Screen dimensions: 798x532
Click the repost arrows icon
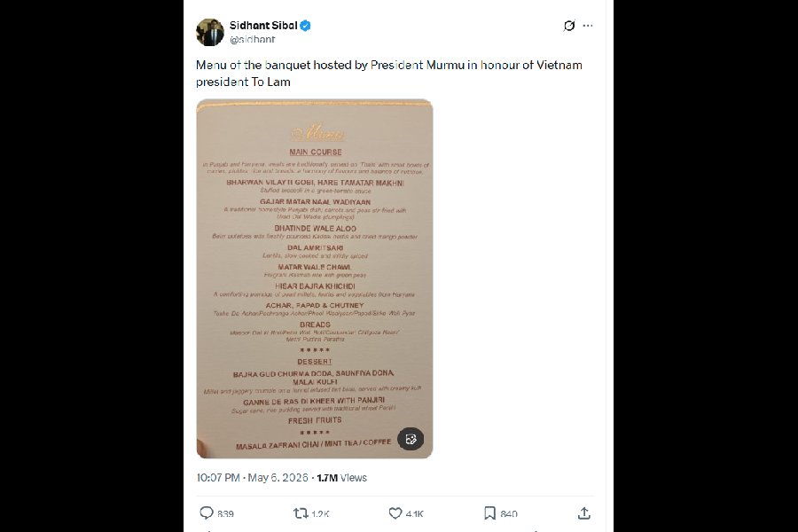point(301,513)
